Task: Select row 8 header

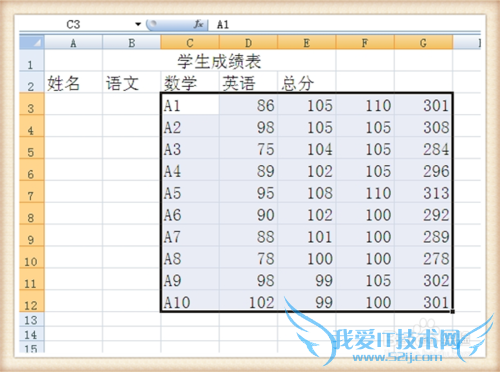Action: point(32,214)
